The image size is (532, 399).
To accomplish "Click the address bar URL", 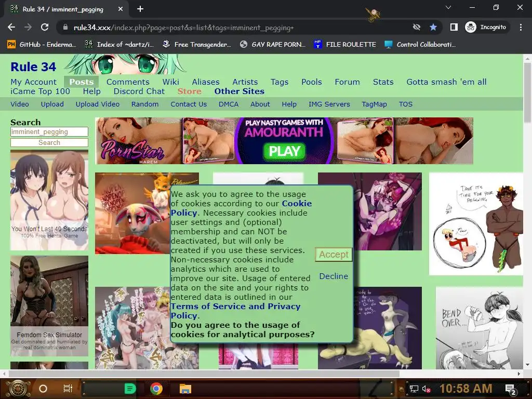I will 183,28.
